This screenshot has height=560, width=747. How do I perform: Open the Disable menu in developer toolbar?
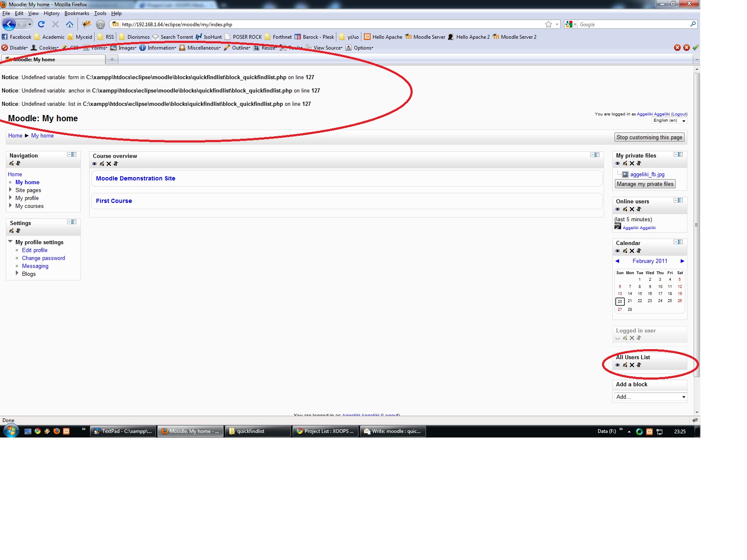15,48
